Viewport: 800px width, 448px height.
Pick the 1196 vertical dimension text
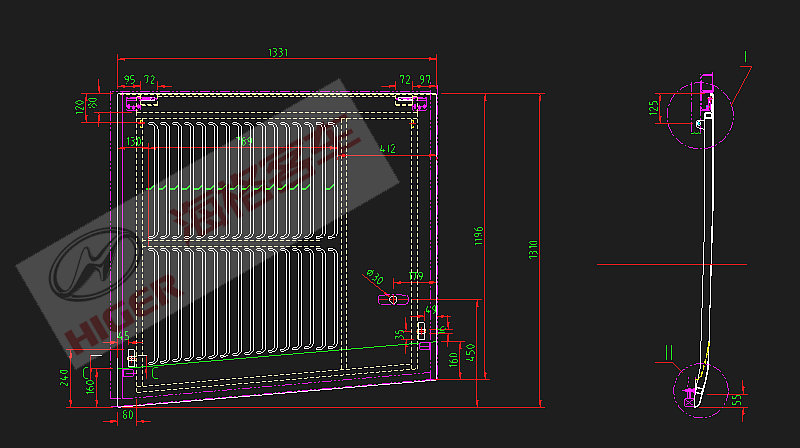click(x=479, y=234)
